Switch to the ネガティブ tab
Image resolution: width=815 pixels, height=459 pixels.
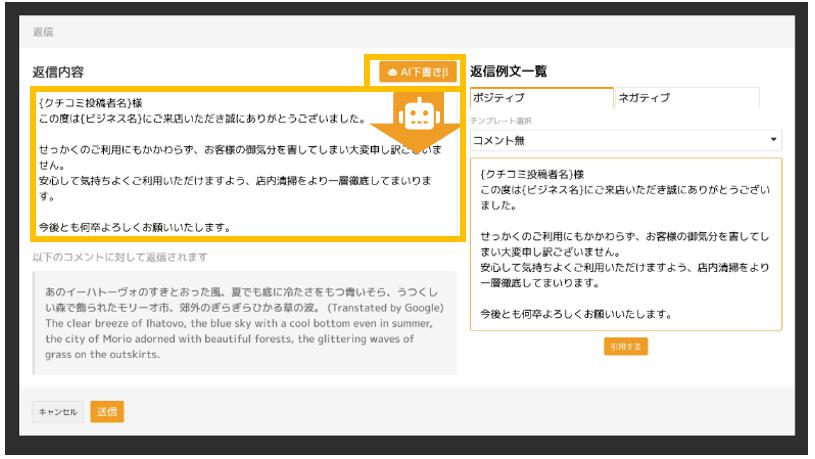tap(687, 98)
